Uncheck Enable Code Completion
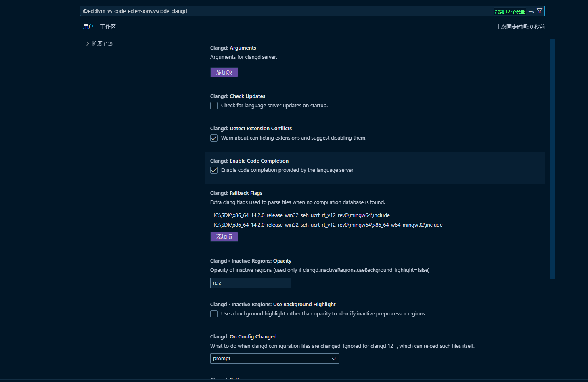The image size is (588, 382). [214, 170]
